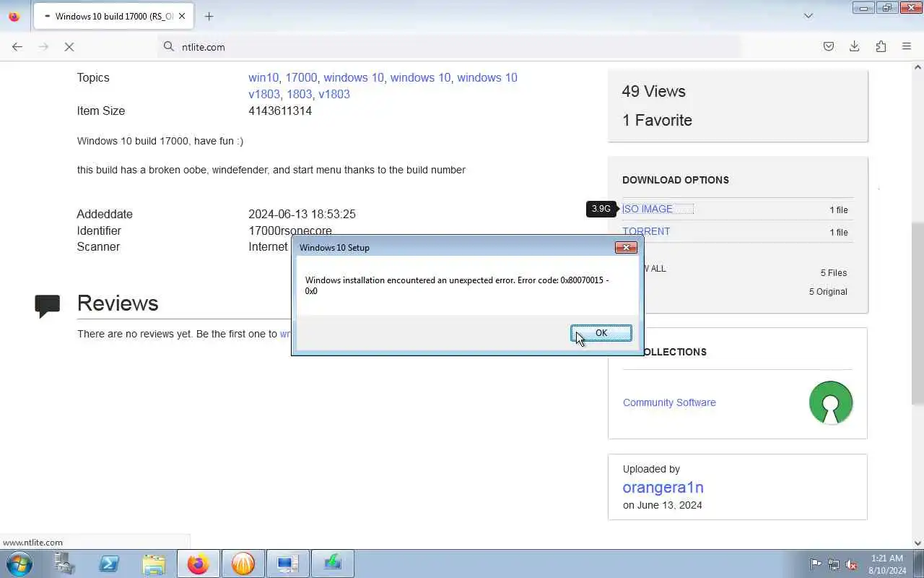Screen dimensions: 924x578
Task: Click the Addeddate value 2024-06-13 18:53:25
Action: coord(302,214)
